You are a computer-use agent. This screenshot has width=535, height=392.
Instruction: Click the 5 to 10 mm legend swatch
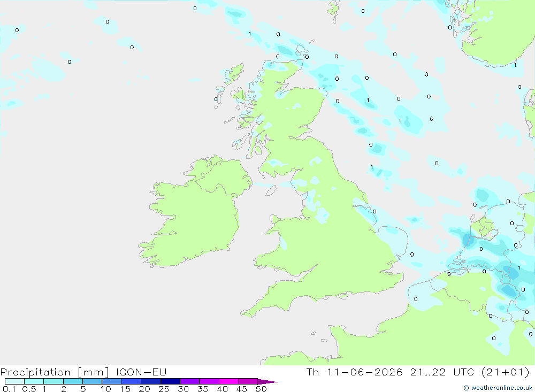tap(92, 381)
